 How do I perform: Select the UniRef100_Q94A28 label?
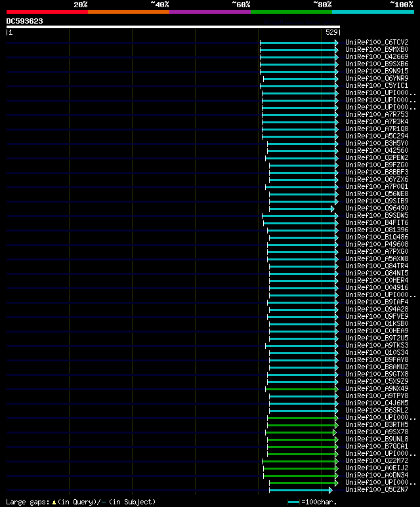[377, 309]
